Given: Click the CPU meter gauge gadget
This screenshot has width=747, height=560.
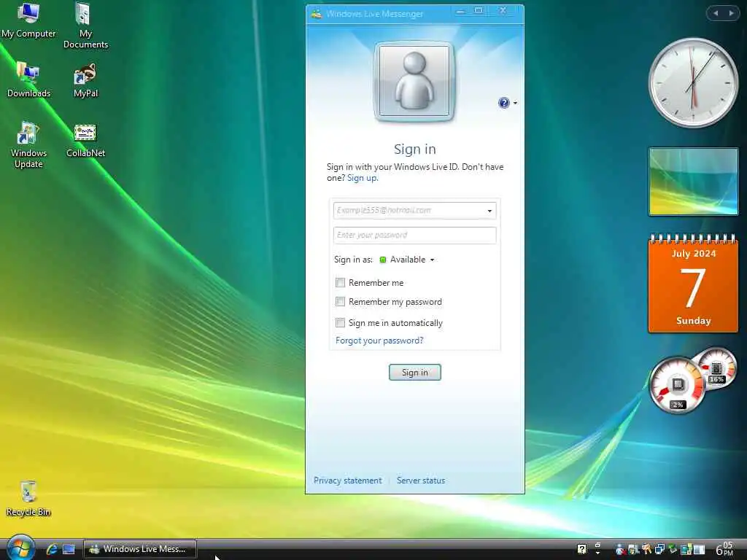Looking at the screenshot, I should [677, 386].
